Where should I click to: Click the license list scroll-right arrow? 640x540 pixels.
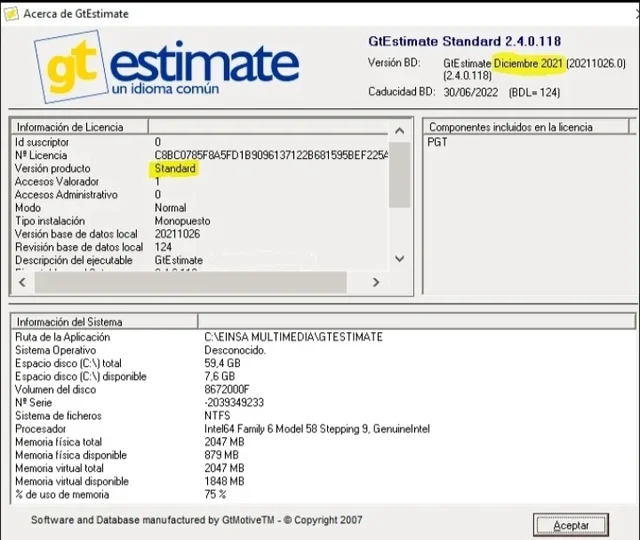376,282
